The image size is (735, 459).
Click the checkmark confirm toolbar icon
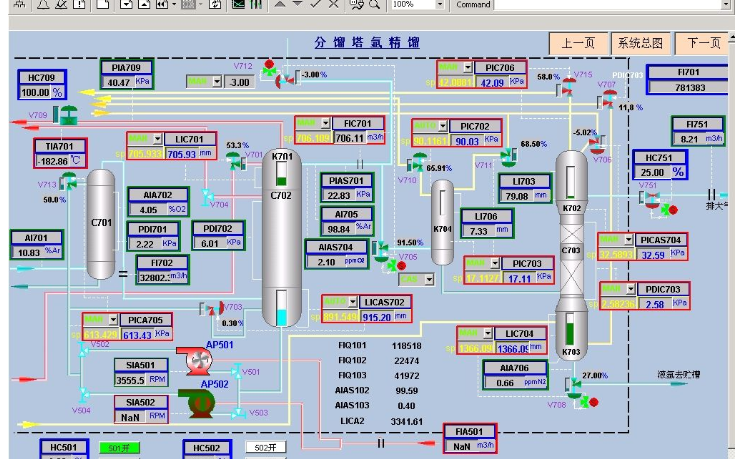tap(315, 4)
